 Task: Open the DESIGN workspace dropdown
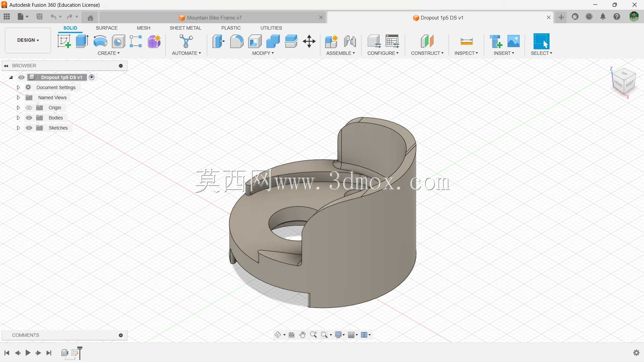pyautogui.click(x=28, y=40)
